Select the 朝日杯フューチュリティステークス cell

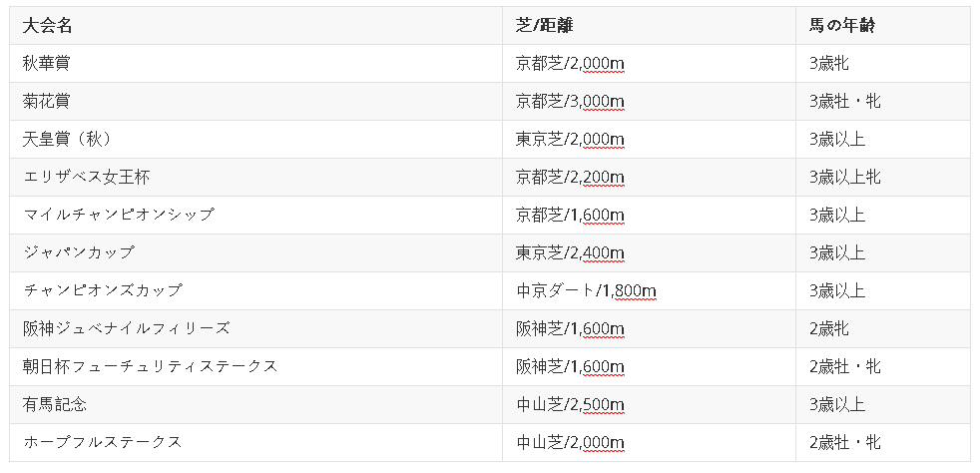(151, 367)
